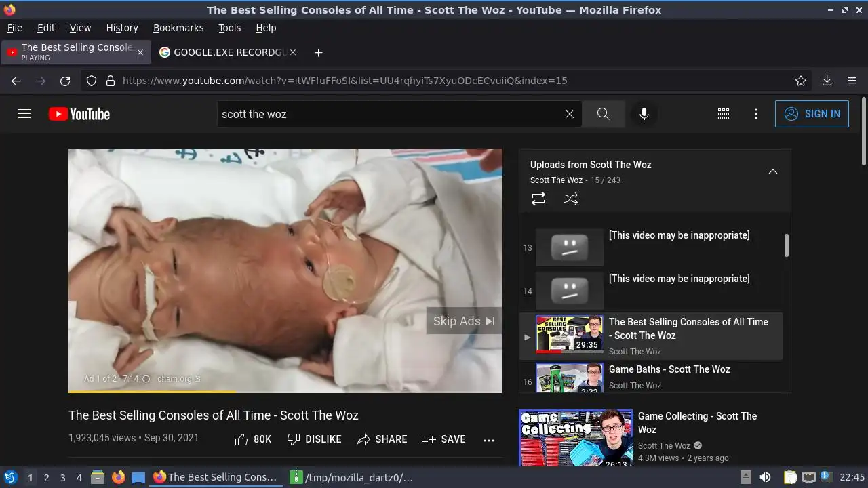Open the clipboard icon in the system tray
The image size is (868, 488).
point(790,477)
